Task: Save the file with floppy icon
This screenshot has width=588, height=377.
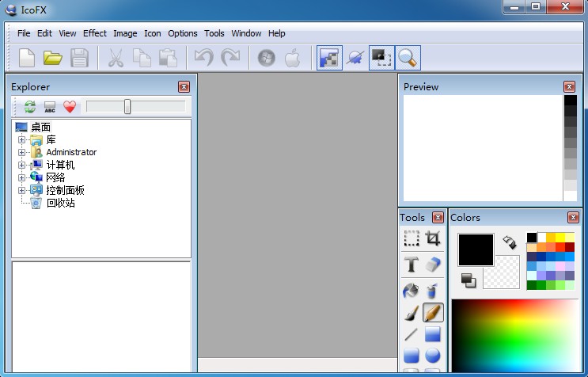Action: [79, 58]
